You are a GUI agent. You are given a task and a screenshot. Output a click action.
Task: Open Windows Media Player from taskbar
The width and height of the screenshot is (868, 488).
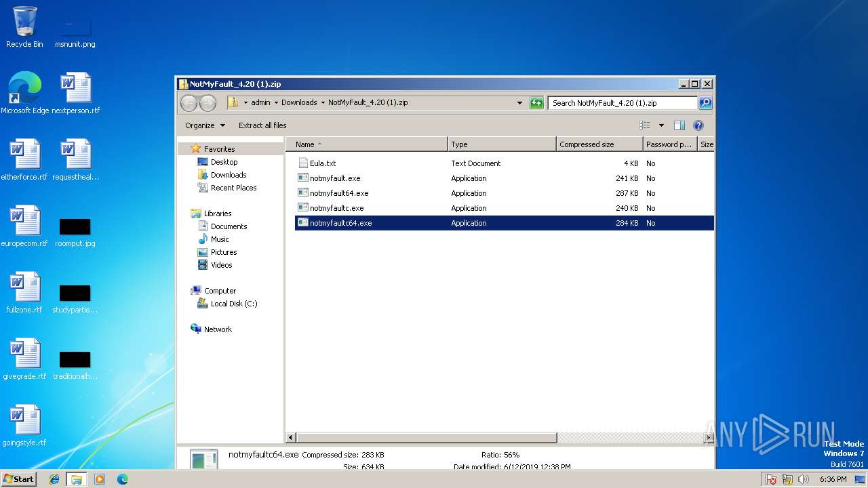pos(100,479)
